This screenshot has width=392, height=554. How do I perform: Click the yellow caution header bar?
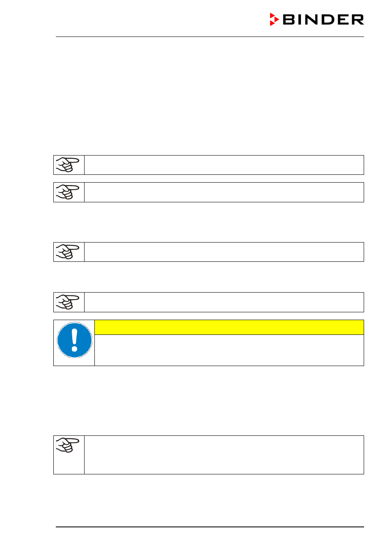[229, 327]
